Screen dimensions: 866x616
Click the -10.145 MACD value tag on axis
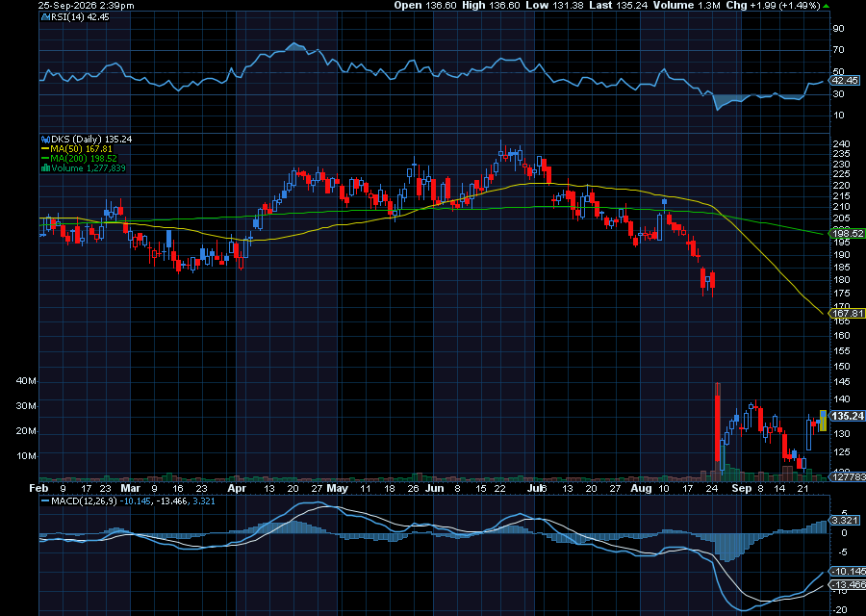click(848, 572)
